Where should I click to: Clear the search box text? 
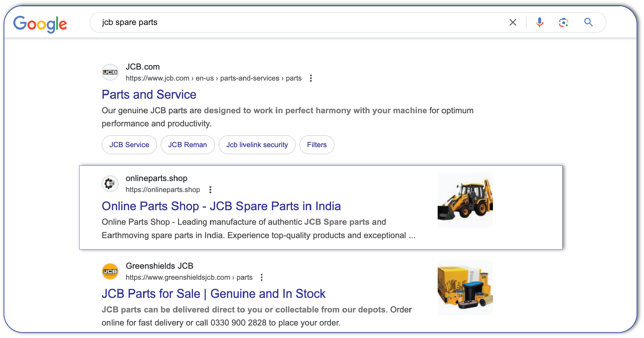pos(513,22)
